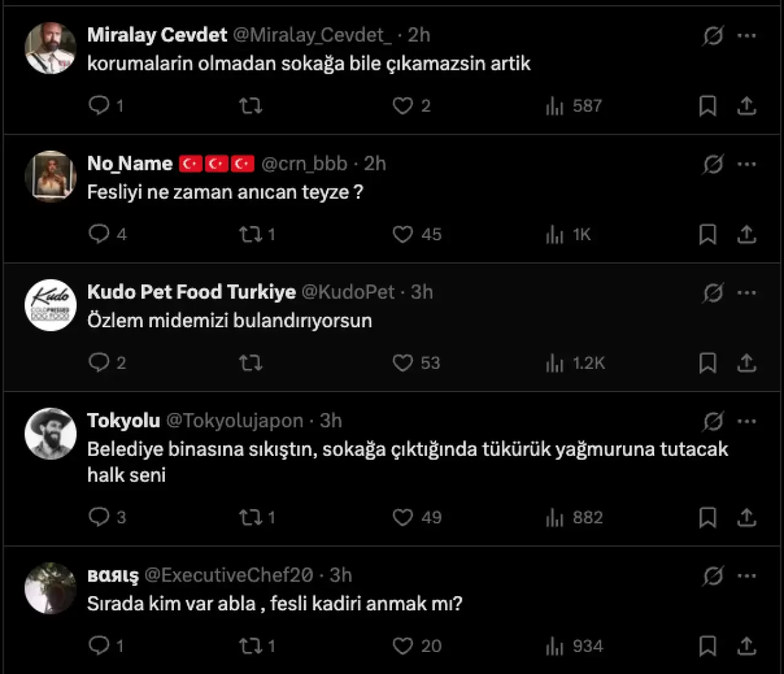Image resolution: width=784 pixels, height=674 pixels.
Task: Bookmark Tokyolu's tweet
Action: (x=707, y=517)
